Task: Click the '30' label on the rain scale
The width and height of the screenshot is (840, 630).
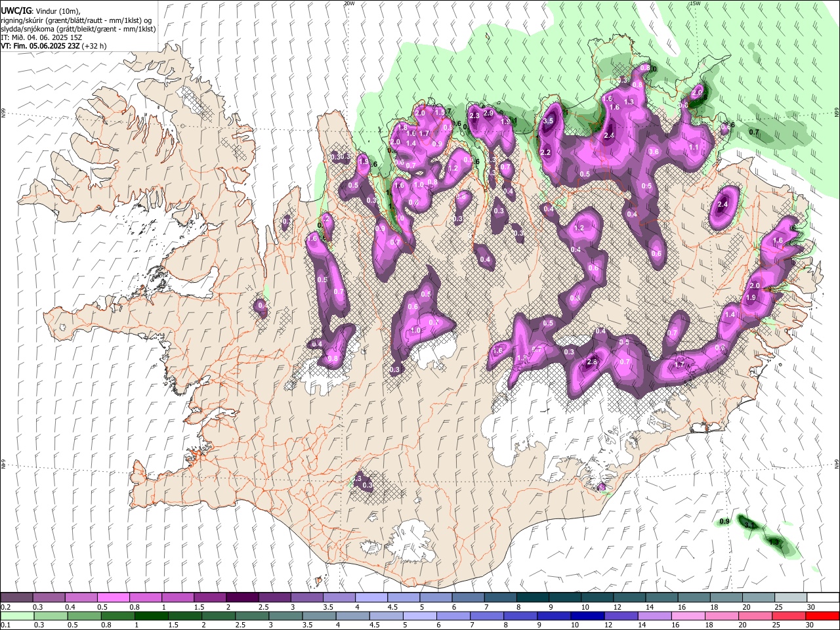Action: (x=809, y=625)
